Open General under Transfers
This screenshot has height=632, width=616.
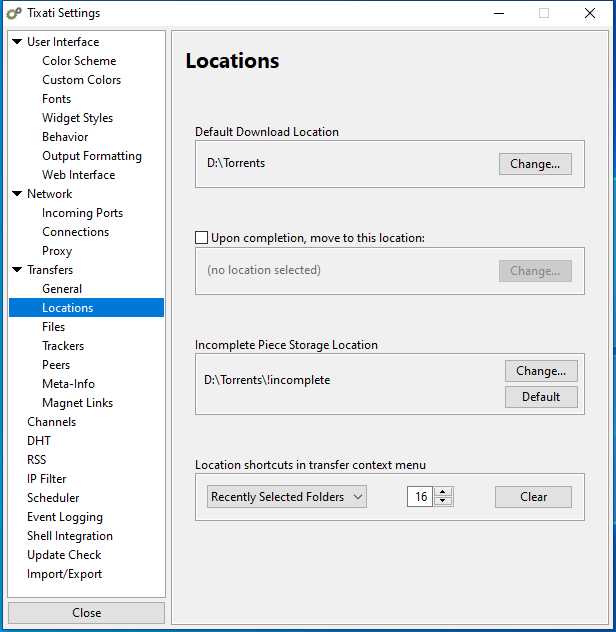(x=62, y=289)
